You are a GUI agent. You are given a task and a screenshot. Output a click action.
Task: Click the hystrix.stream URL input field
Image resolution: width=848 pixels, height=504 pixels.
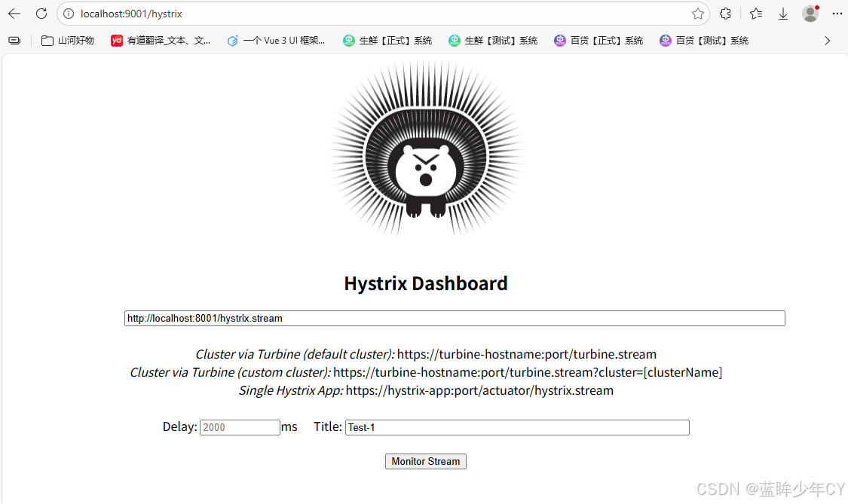pyautogui.click(x=455, y=319)
